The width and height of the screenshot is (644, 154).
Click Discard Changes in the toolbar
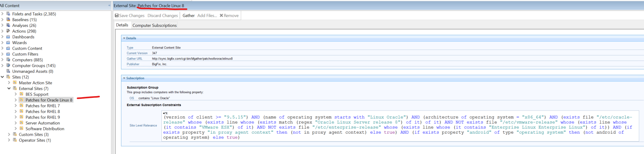[163, 16]
